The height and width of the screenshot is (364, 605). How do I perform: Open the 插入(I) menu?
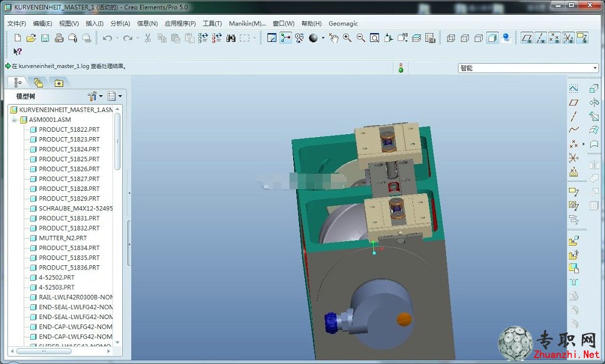(x=95, y=24)
